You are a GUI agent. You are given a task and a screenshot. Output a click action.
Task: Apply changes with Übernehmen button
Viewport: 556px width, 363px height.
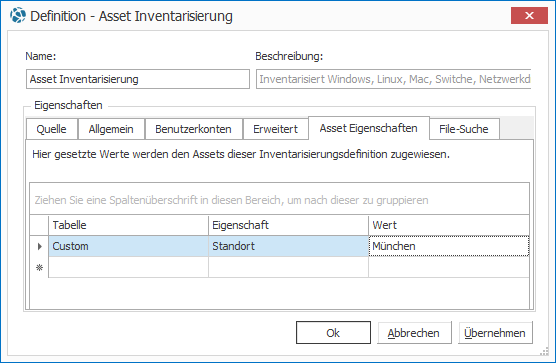[x=495, y=333]
